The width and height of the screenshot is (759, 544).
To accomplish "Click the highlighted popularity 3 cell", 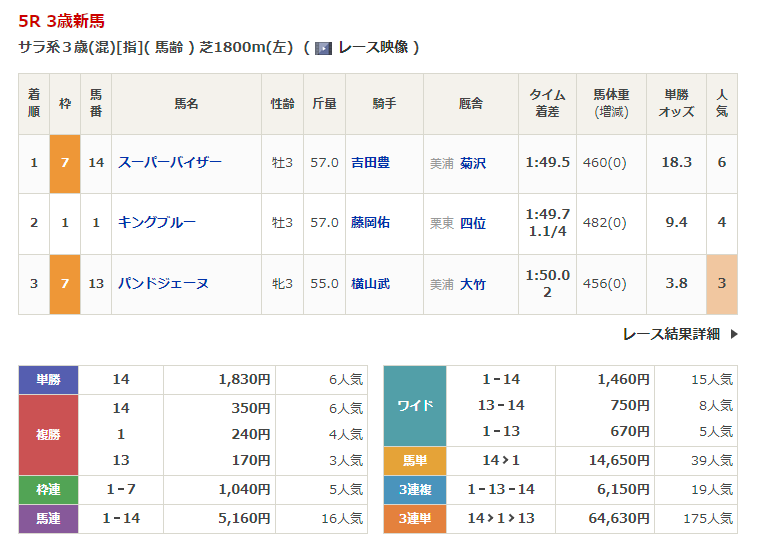I will (x=721, y=283).
